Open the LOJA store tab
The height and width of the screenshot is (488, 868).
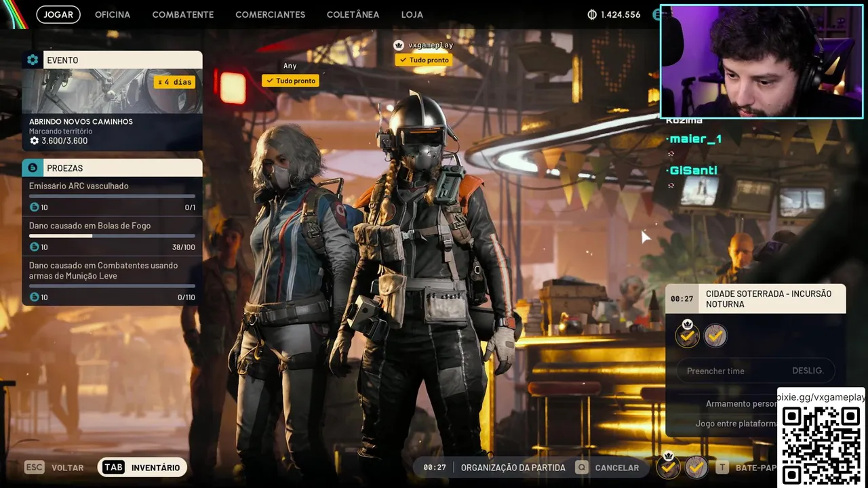[x=412, y=14]
